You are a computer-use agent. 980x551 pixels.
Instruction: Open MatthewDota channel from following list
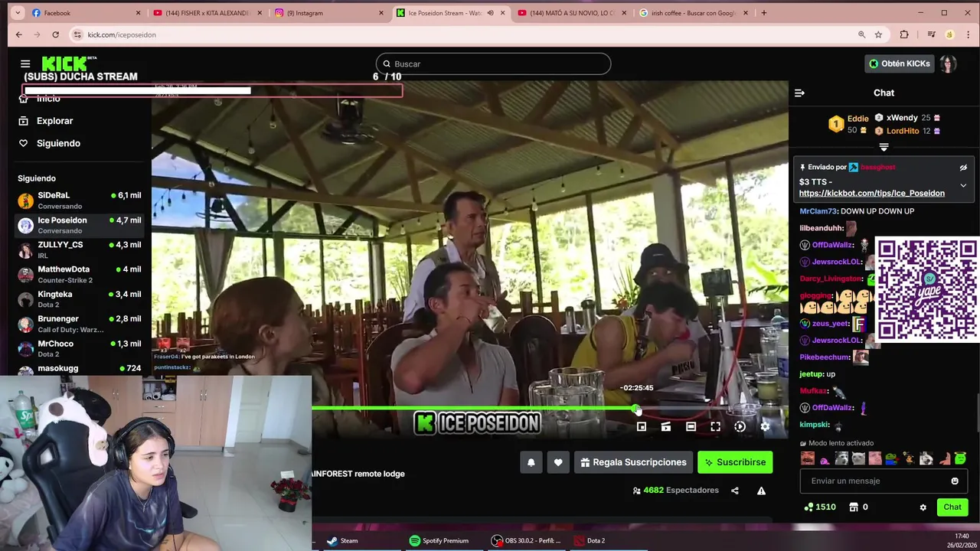click(x=80, y=274)
